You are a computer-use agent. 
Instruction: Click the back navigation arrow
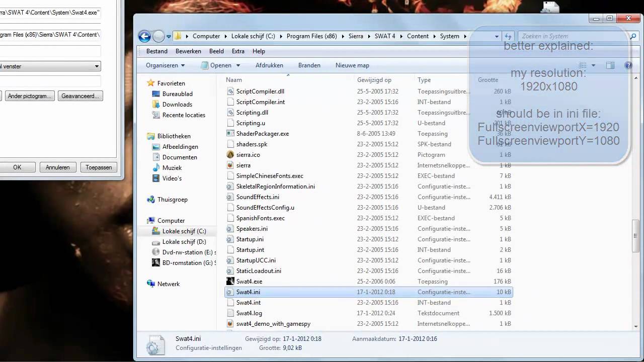(144, 36)
